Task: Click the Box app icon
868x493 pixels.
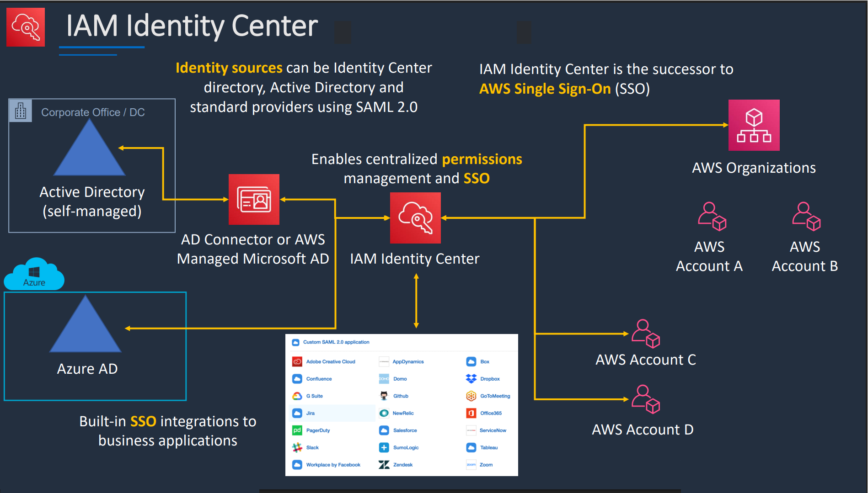Action: pyautogui.click(x=471, y=362)
